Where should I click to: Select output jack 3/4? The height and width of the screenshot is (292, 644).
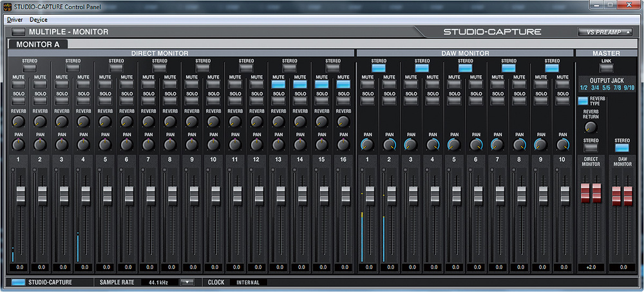594,88
